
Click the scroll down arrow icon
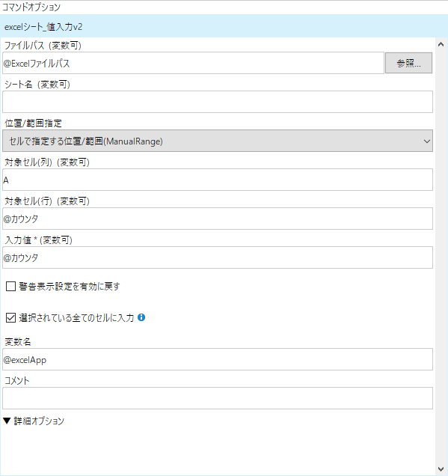(441, 469)
